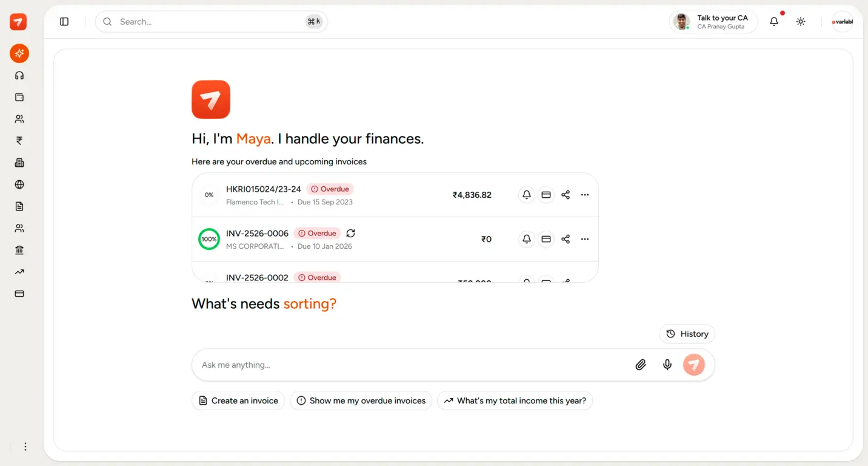
Task: Open invoice number INV-2526-0002
Action: coord(257,277)
